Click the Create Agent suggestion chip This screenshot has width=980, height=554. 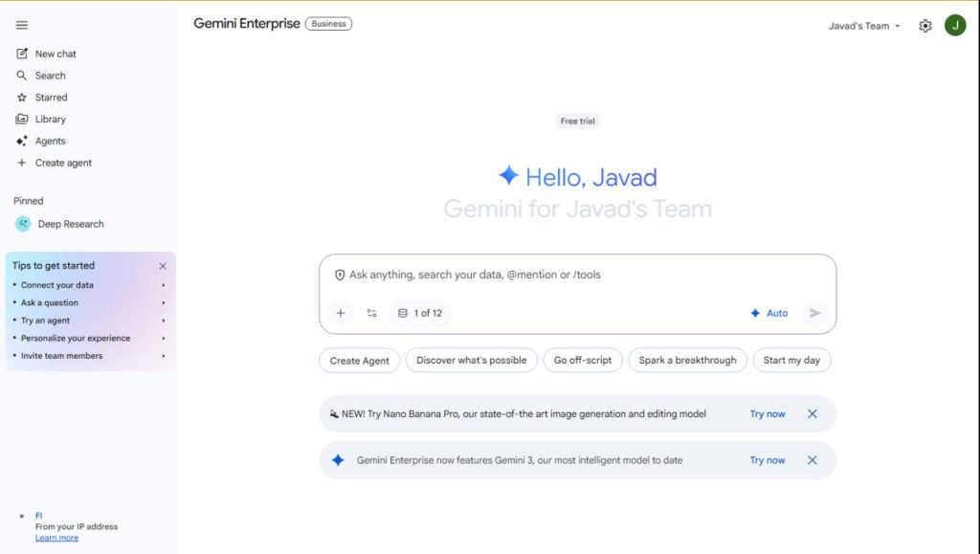pos(359,361)
